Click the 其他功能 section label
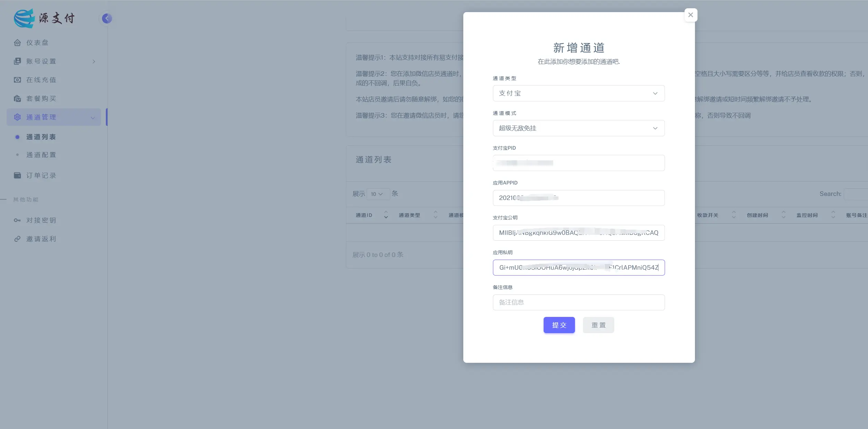 [x=26, y=200]
